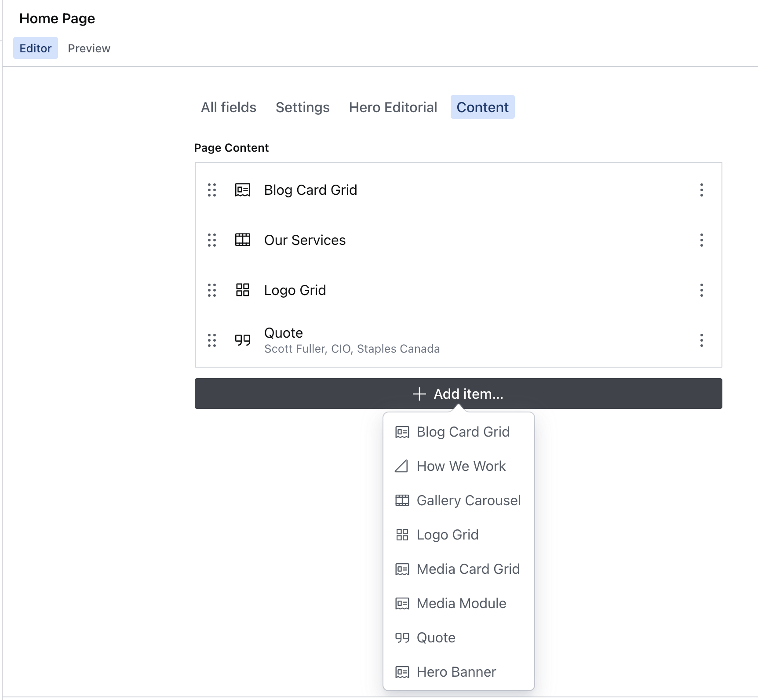Switch to the Hero Editorial tab
758x700 pixels.
[393, 107]
